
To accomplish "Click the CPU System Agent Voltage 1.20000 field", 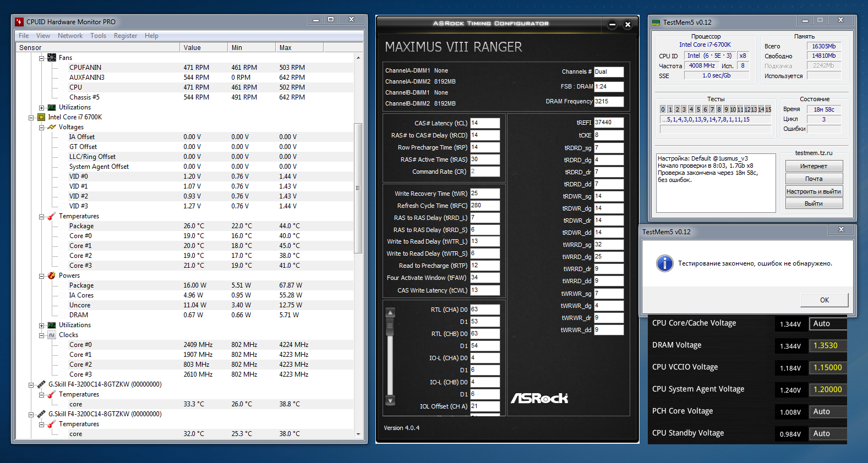I will tap(828, 390).
